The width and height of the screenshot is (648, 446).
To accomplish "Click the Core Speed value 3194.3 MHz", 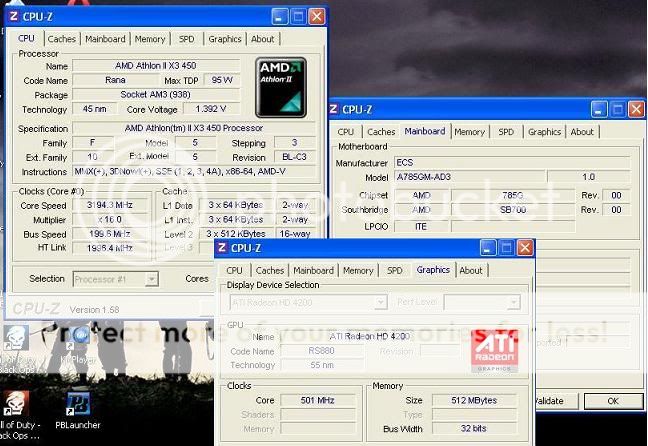I will 110,205.
